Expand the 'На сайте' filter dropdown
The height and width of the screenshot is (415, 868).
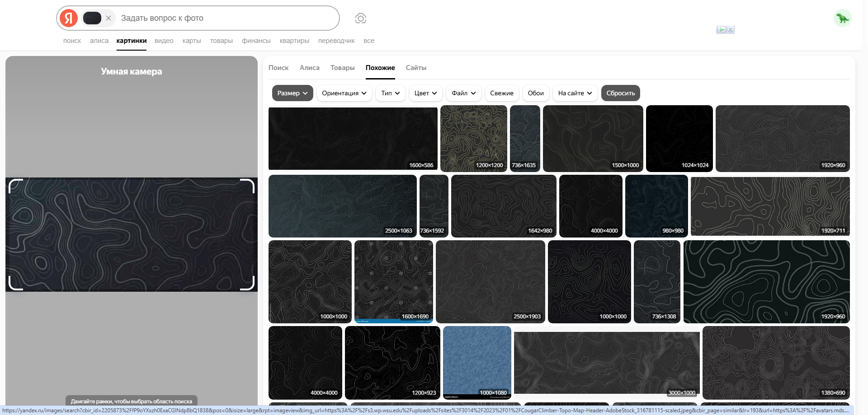[575, 93]
